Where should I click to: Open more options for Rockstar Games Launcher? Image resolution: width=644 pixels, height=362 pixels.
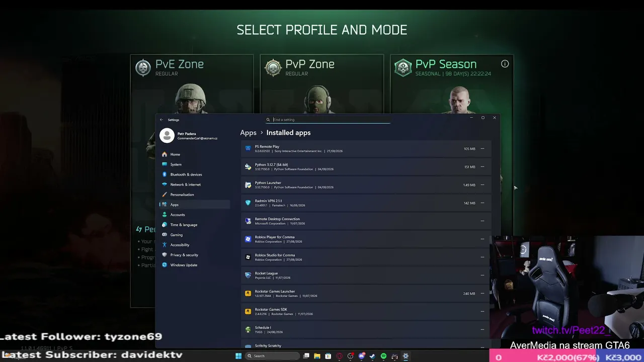482,294
